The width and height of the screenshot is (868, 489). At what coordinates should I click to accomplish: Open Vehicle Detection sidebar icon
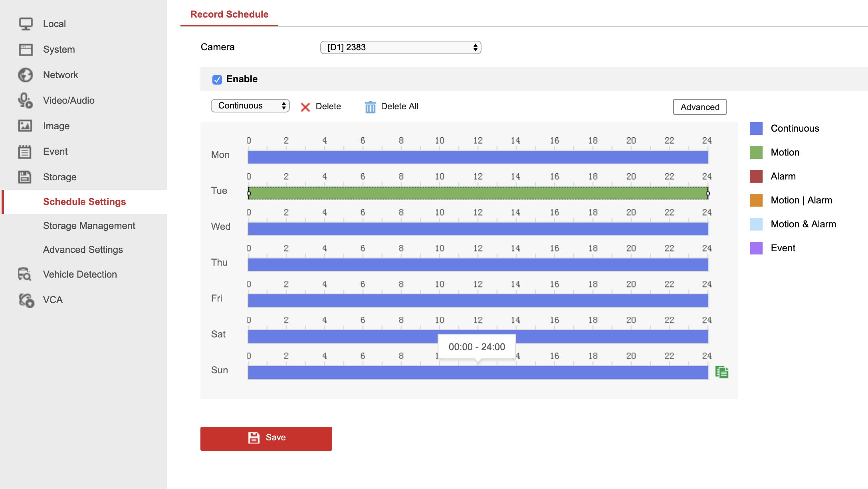25,274
